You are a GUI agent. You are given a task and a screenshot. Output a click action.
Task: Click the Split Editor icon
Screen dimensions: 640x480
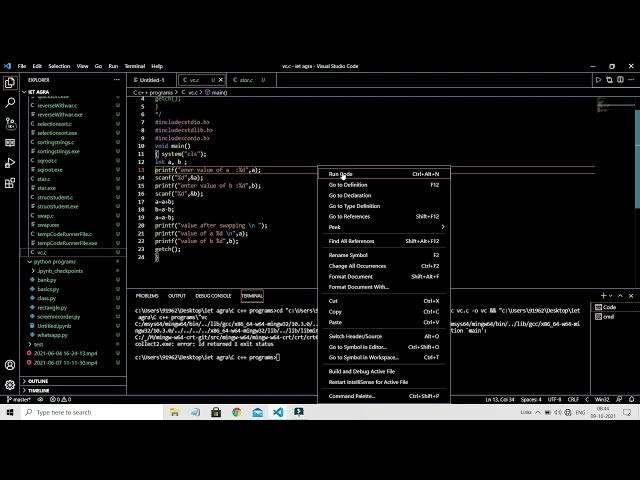[620, 80]
